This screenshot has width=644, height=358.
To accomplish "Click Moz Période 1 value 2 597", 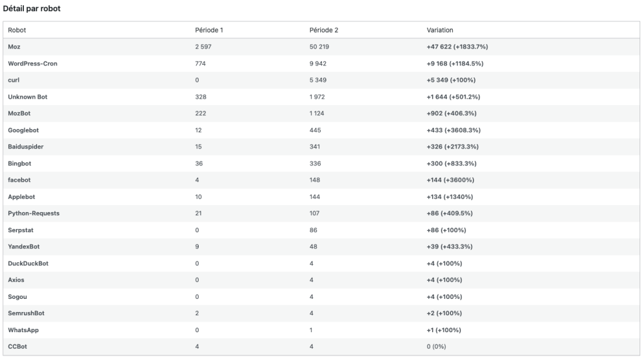I will [203, 47].
